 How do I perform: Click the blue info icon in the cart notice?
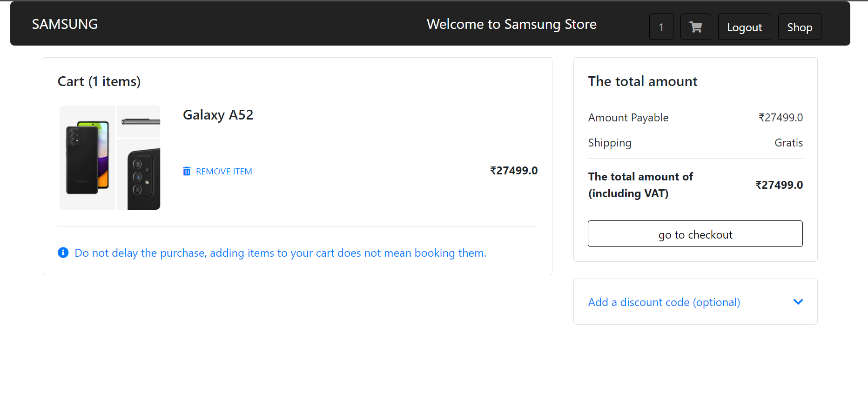click(63, 253)
